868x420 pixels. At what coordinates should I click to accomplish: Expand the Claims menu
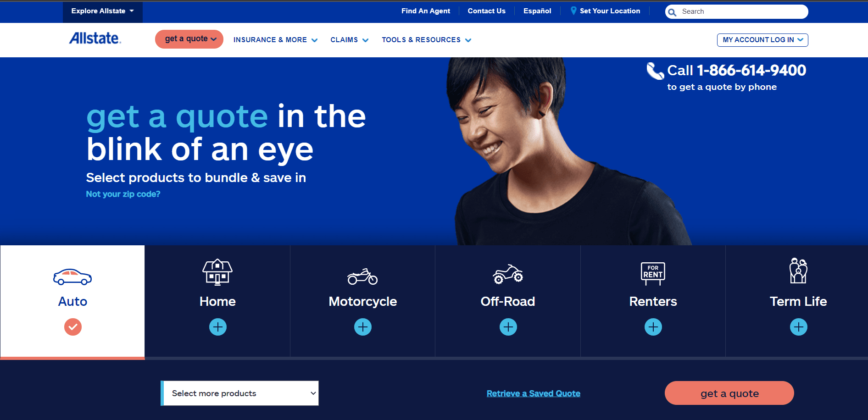click(350, 40)
